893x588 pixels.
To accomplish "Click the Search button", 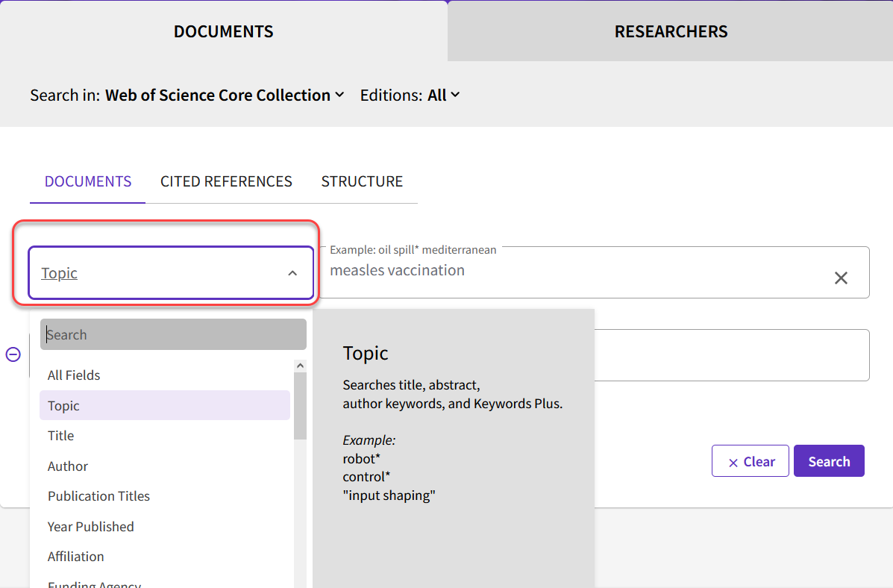I will tap(829, 461).
